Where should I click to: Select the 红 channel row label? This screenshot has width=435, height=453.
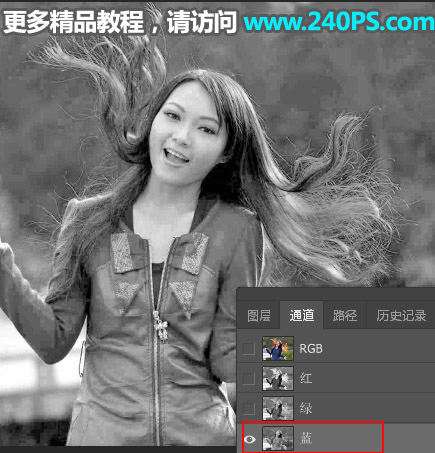point(306,378)
